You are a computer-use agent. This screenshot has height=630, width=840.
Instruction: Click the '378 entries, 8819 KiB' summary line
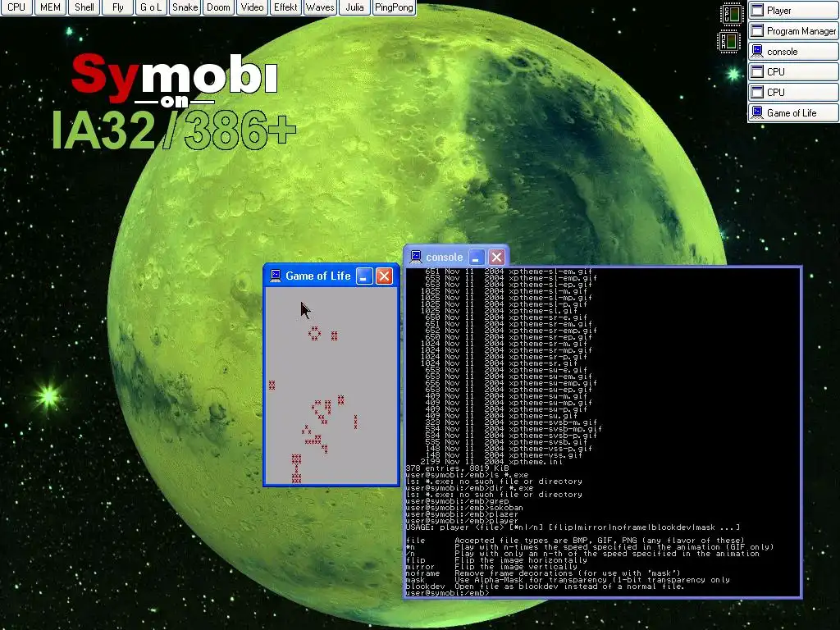coord(457,468)
